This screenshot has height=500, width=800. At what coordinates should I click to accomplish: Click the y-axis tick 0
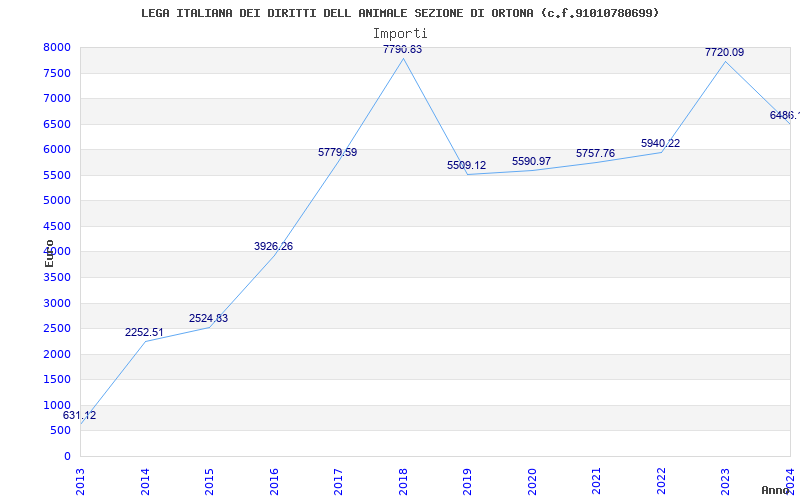(x=67, y=456)
